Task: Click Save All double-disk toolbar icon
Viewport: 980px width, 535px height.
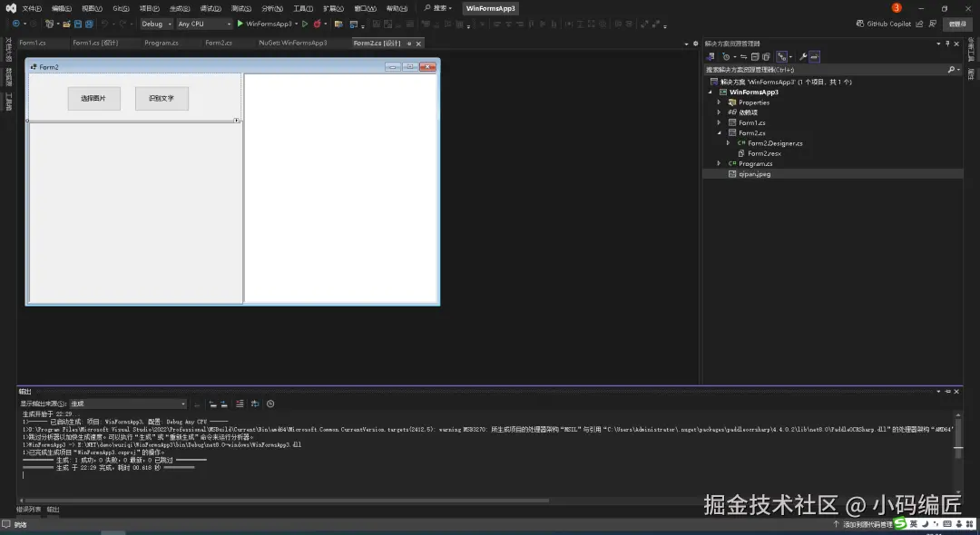Action: (89, 24)
